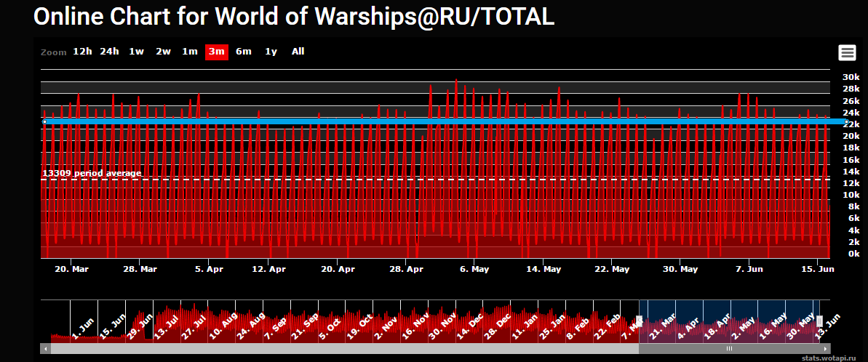868x362 pixels.
Task: Click the '20. Mar' date axis label
Action: [x=72, y=269]
